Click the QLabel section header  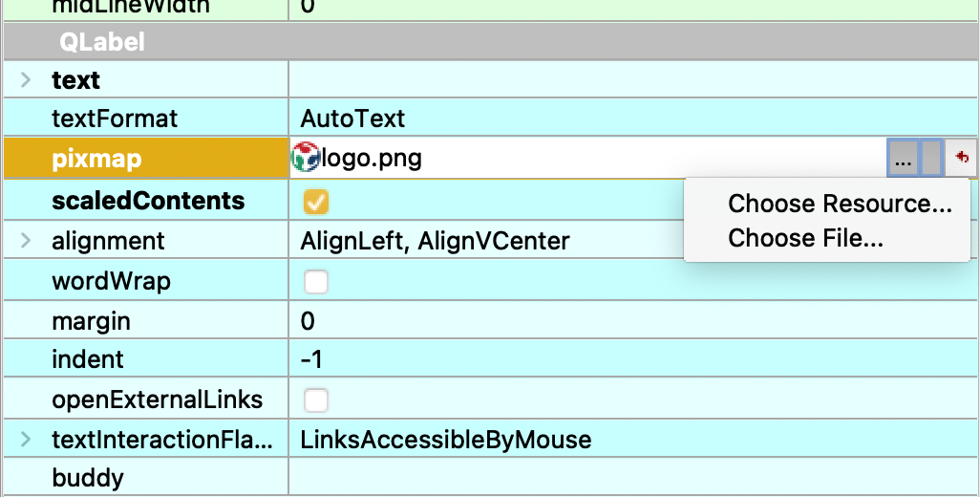[x=490, y=42]
